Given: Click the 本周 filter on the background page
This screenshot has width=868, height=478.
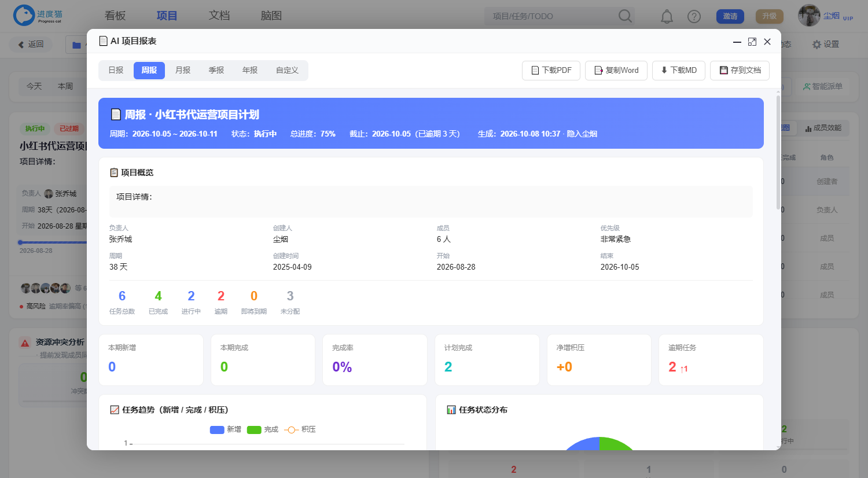Looking at the screenshot, I should (65, 86).
